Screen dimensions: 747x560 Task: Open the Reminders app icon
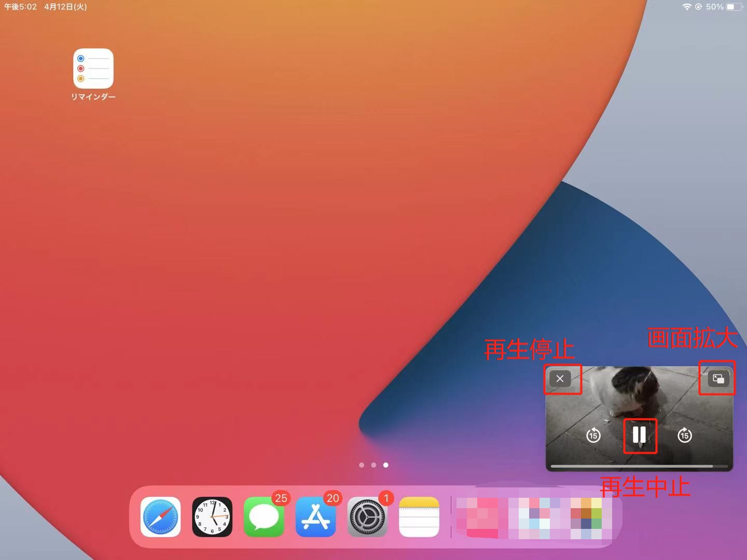93,68
